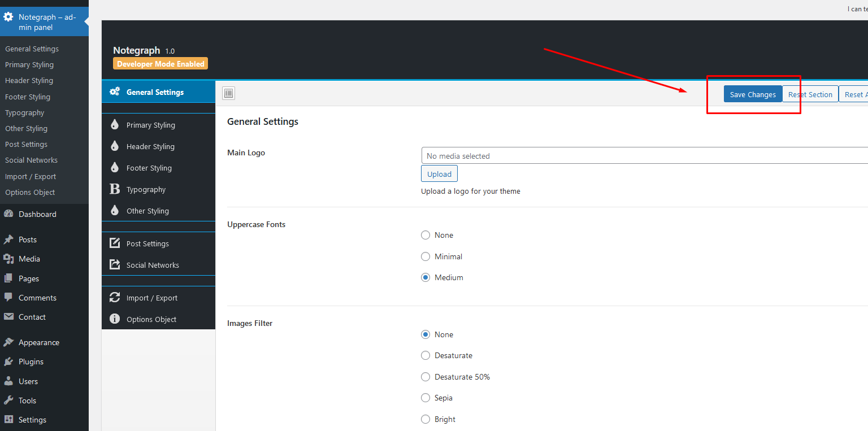
Task: Go to Footer Styling in WordPress submenu
Action: tap(28, 97)
